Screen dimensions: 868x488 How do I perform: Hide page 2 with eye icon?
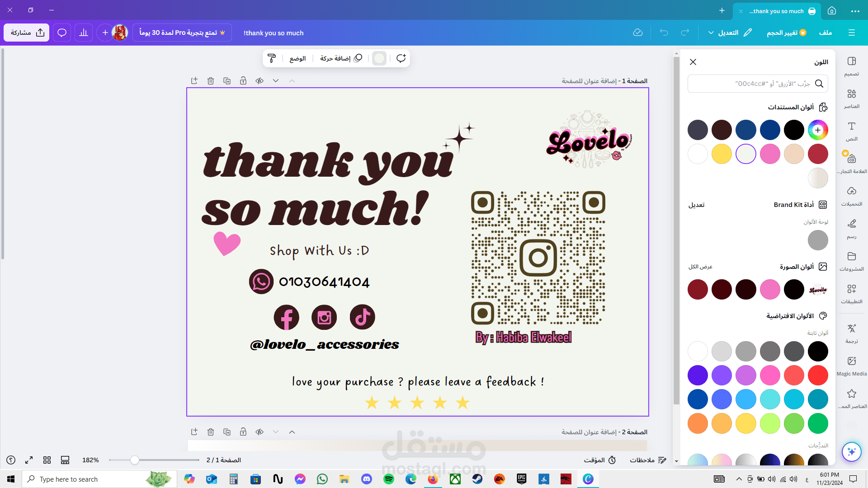pos(259,432)
